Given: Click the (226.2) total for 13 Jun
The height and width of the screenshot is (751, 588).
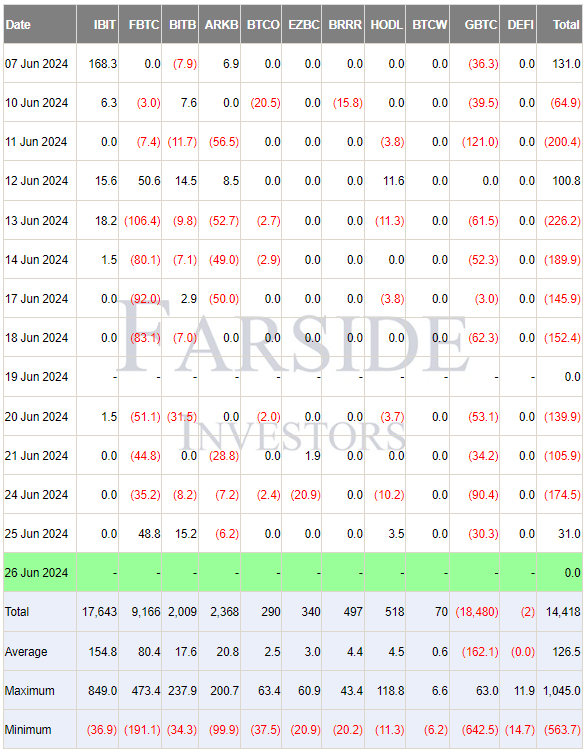Looking at the screenshot, I should 562,221.
